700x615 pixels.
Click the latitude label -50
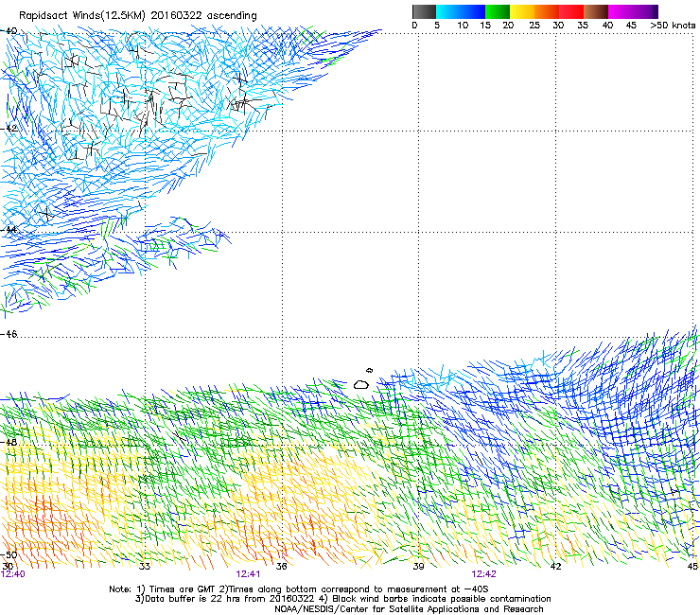[9, 554]
